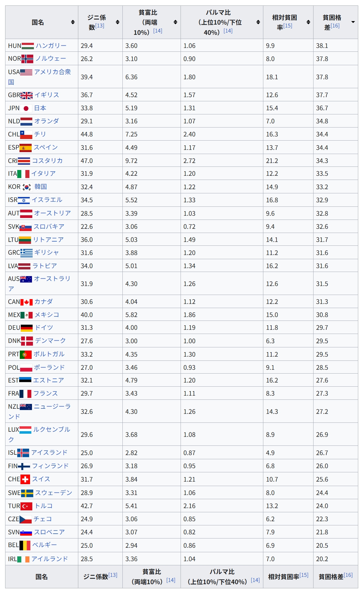Open the ノルウェー country link
Image resolution: width=364 pixels, height=596 pixels.
point(51,58)
